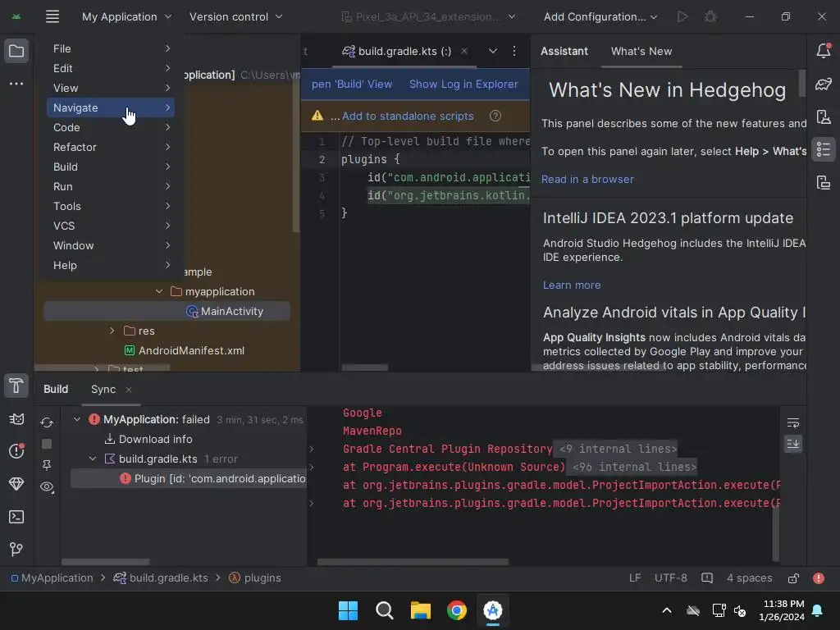This screenshot has height=630, width=840.
Task: Open the Pixel_3a device selector dropdown
Action: pos(428,16)
